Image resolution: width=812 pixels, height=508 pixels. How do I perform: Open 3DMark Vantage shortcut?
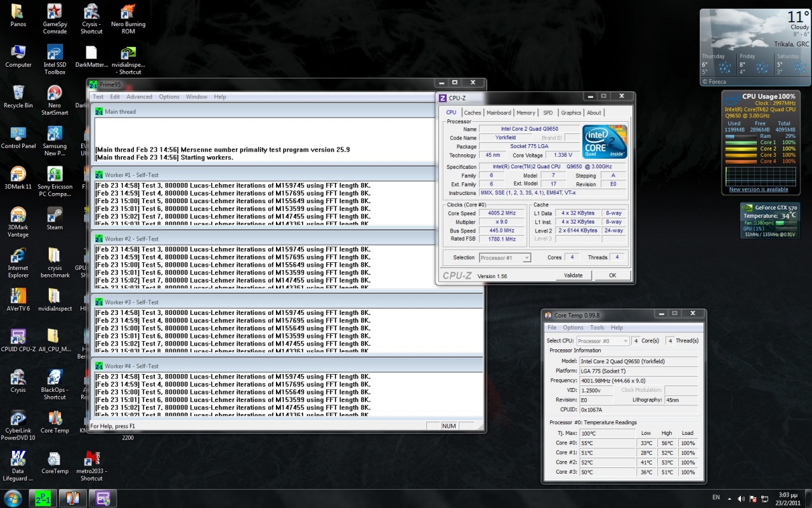tap(18, 222)
